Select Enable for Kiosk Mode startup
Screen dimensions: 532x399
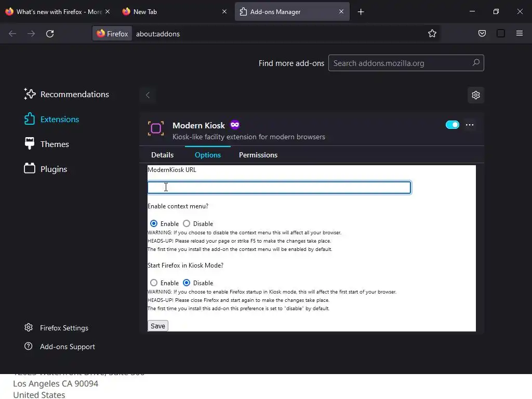click(x=154, y=283)
